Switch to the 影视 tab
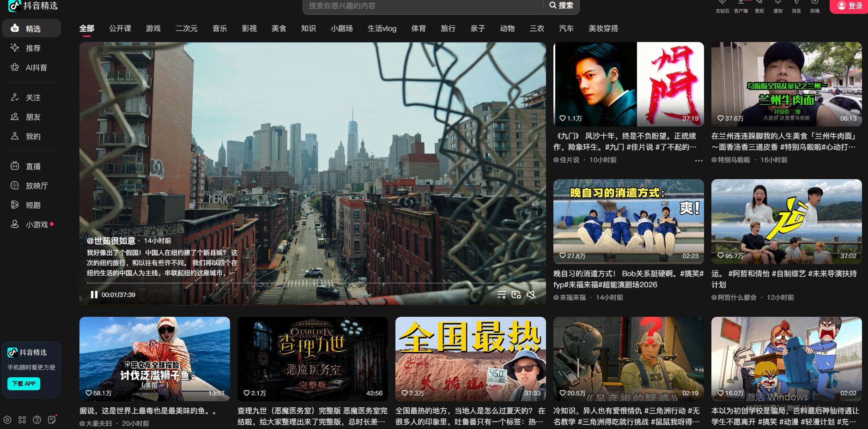This screenshot has height=429, width=868. (249, 29)
